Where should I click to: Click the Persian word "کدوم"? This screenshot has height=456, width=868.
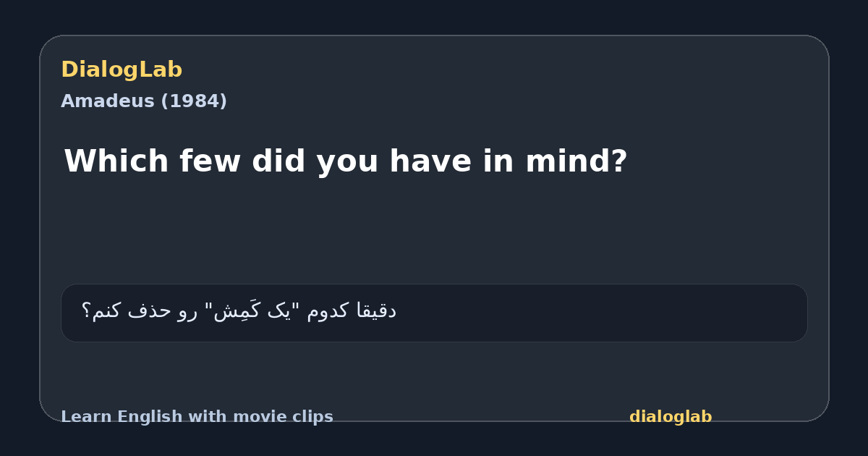coord(328,311)
